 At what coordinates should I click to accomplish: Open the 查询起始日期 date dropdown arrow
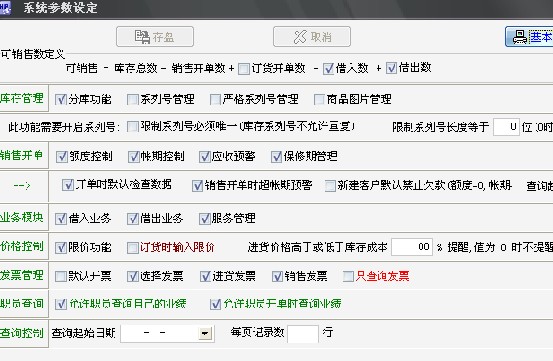tap(205, 333)
